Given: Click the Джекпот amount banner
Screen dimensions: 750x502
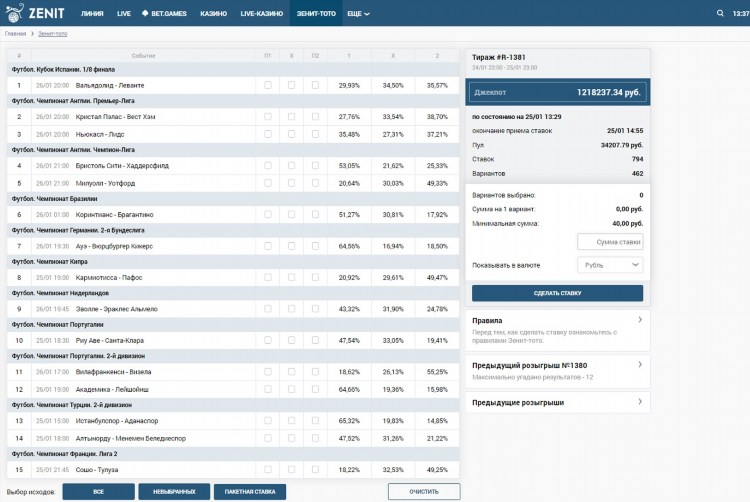Looking at the screenshot, I should [x=557, y=92].
